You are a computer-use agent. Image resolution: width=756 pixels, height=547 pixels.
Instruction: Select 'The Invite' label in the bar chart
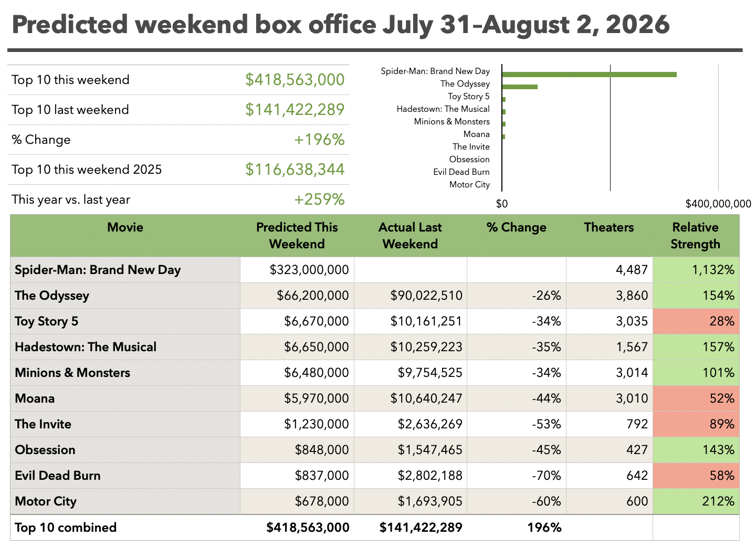(x=471, y=146)
